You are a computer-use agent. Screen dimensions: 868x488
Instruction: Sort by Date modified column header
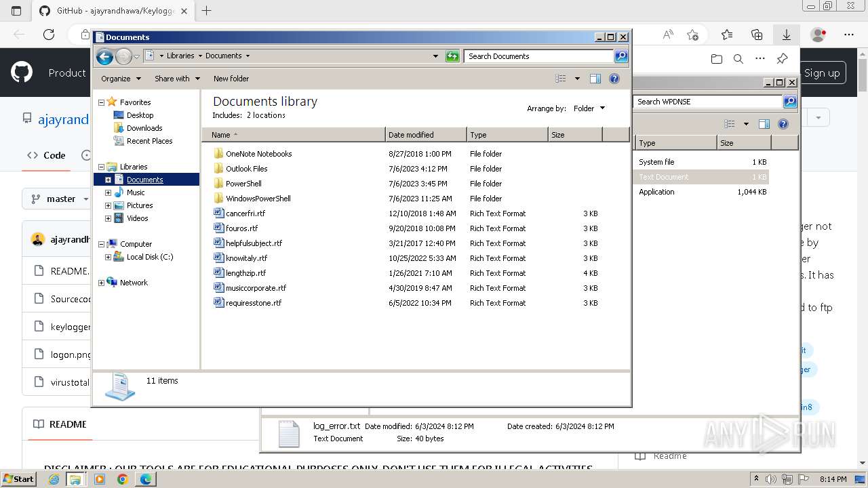pos(426,135)
